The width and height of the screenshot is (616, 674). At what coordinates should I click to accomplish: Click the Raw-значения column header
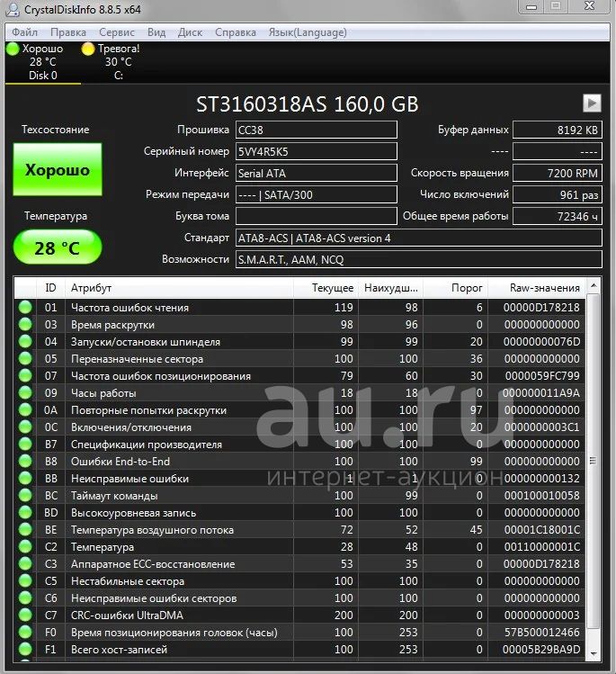click(x=537, y=288)
